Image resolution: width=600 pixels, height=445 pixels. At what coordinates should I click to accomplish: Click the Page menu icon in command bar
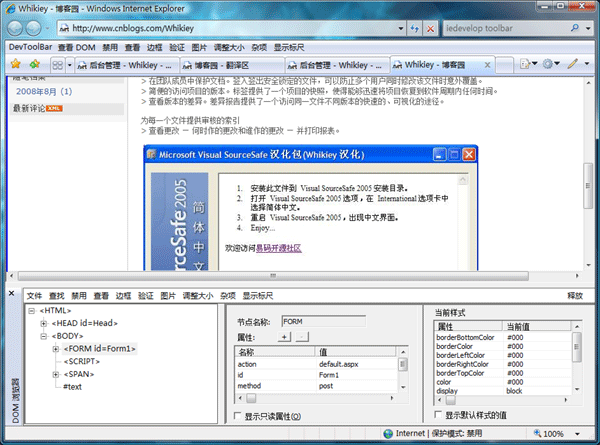coord(525,64)
